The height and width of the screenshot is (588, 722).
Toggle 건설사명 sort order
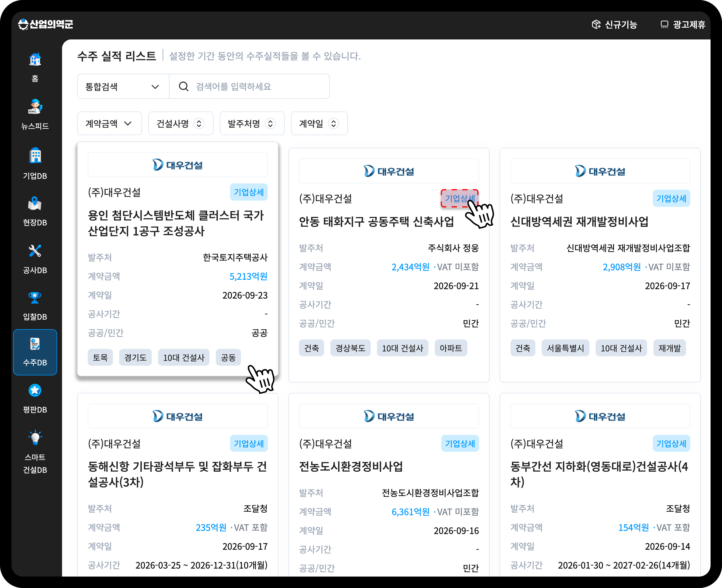[x=181, y=124]
